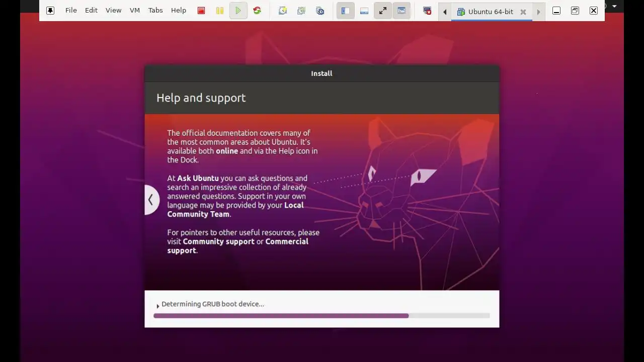Open the Edit menu
Screen dimensions: 644x362
(x=91, y=11)
